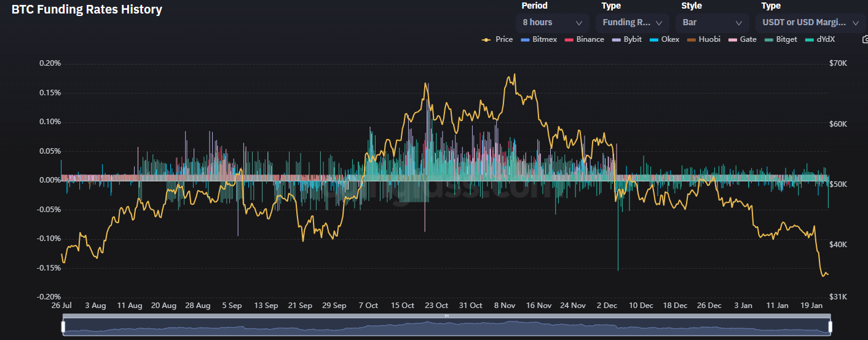Click the BTC Funding Rates History title
Image resolution: width=868 pixels, height=340 pixels.
coord(87,10)
